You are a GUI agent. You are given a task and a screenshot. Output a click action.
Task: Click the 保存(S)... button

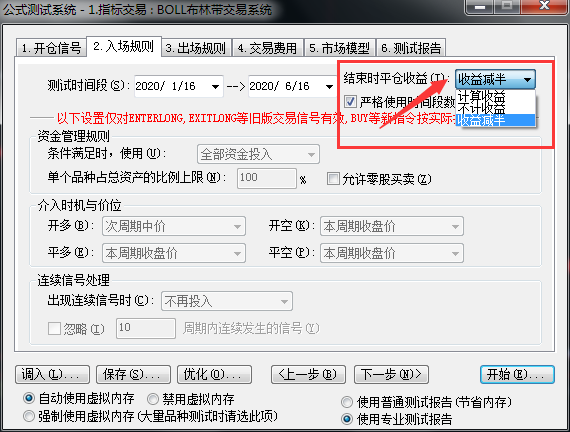tap(133, 375)
